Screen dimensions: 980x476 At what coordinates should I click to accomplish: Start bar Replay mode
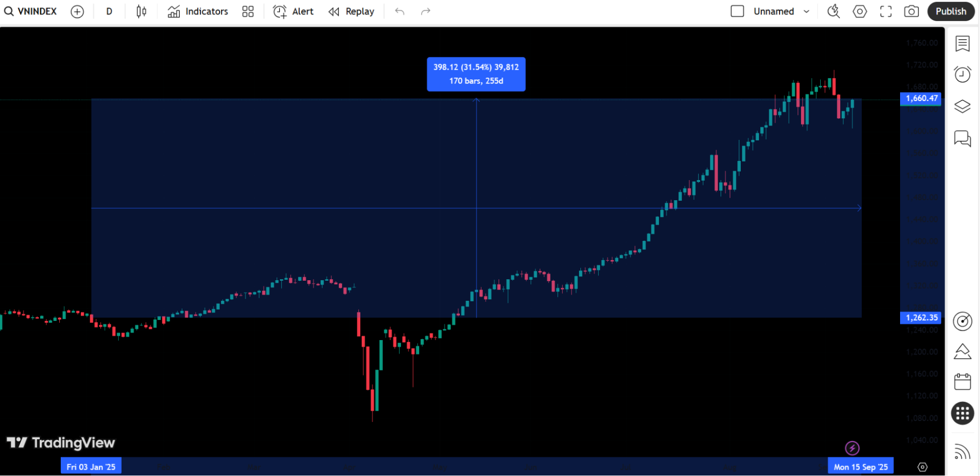(352, 11)
